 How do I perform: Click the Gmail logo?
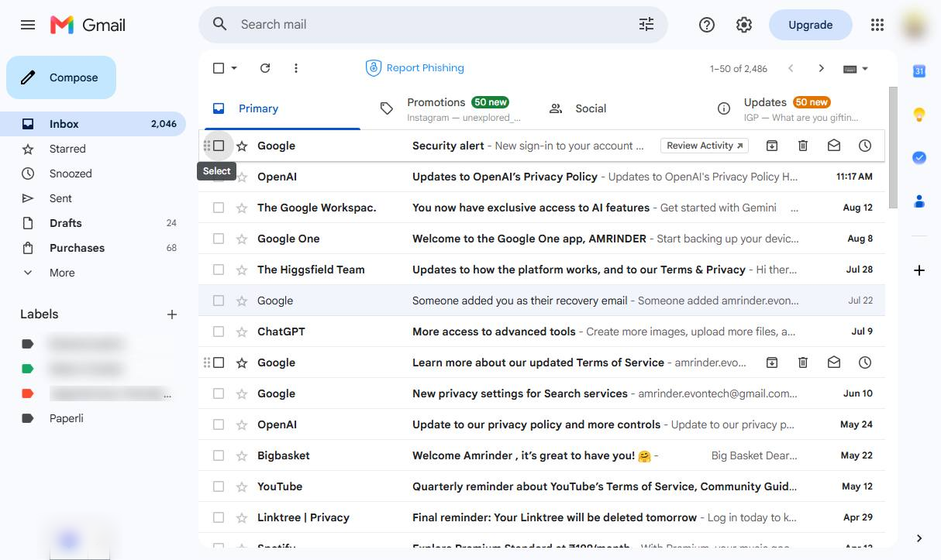coord(88,25)
